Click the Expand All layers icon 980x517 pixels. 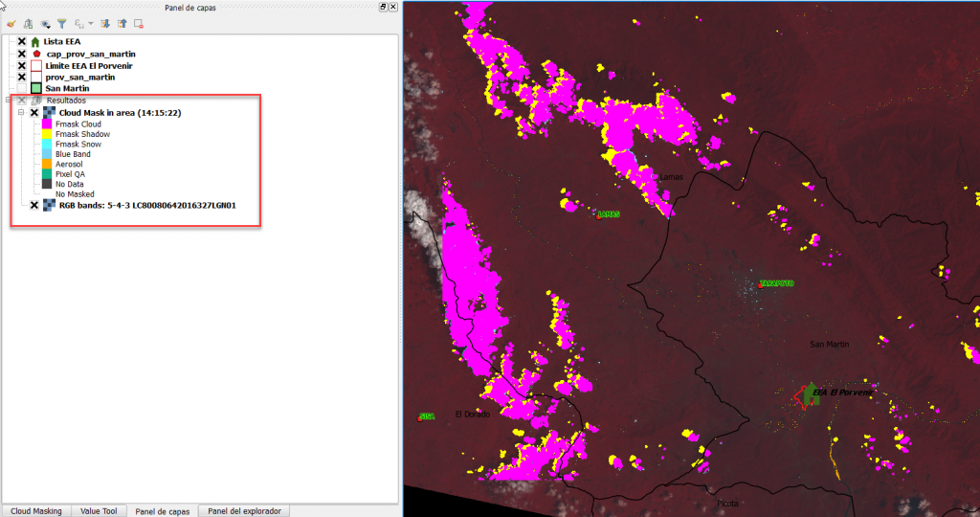point(105,23)
